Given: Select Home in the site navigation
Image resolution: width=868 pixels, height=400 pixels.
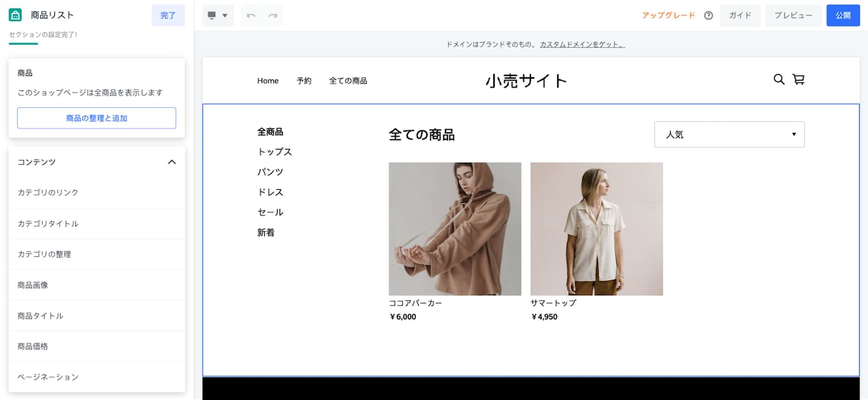Looking at the screenshot, I should [x=267, y=81].
